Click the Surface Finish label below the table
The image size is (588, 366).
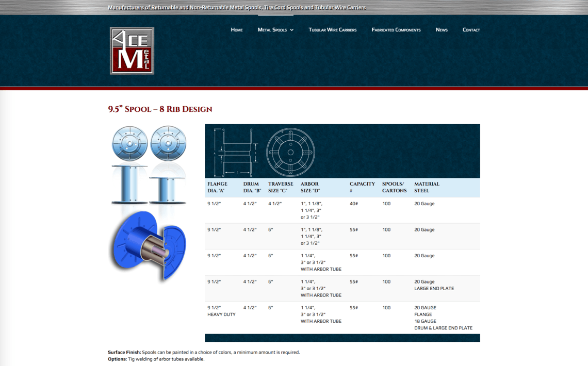pyautogui.click(x=124, y=353)
